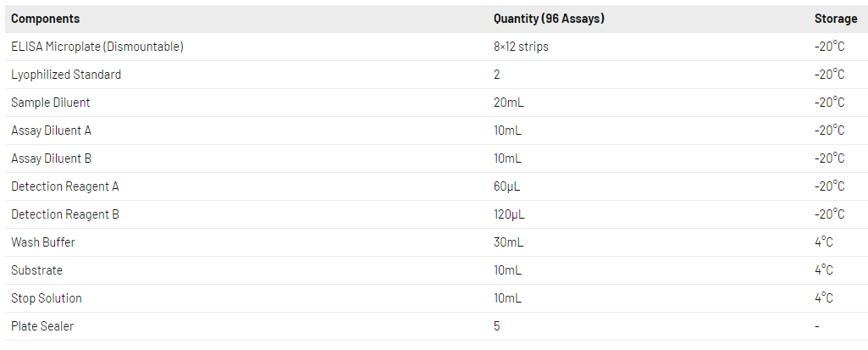Viewport: 868px width, 350px height.
Task: Click the 20mL Sample Diluent quantity
Action: point(508,103)
